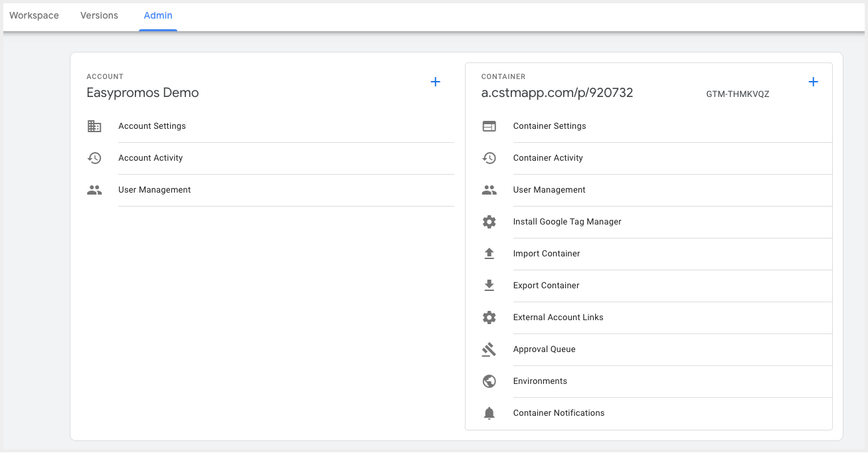Image resolution: width=868 pixels, height=453 pixels.
Task: Click the Import Container upload icon
Action: 489,254
